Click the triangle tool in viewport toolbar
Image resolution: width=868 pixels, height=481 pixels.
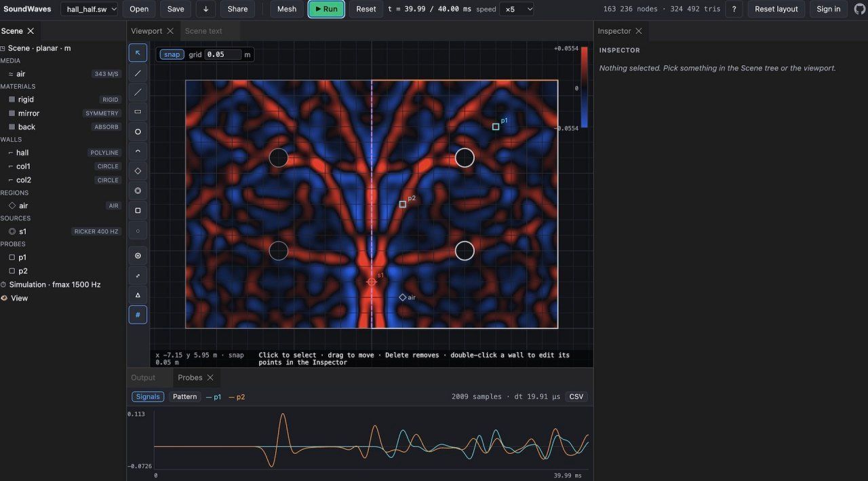(x=138, y=295)
